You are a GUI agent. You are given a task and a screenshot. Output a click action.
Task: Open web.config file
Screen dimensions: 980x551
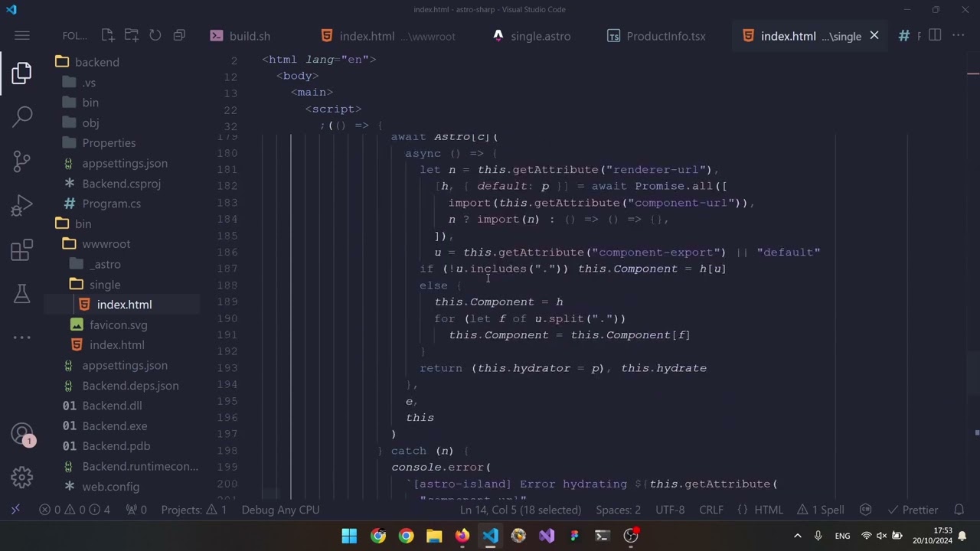[x=111, y=487]
